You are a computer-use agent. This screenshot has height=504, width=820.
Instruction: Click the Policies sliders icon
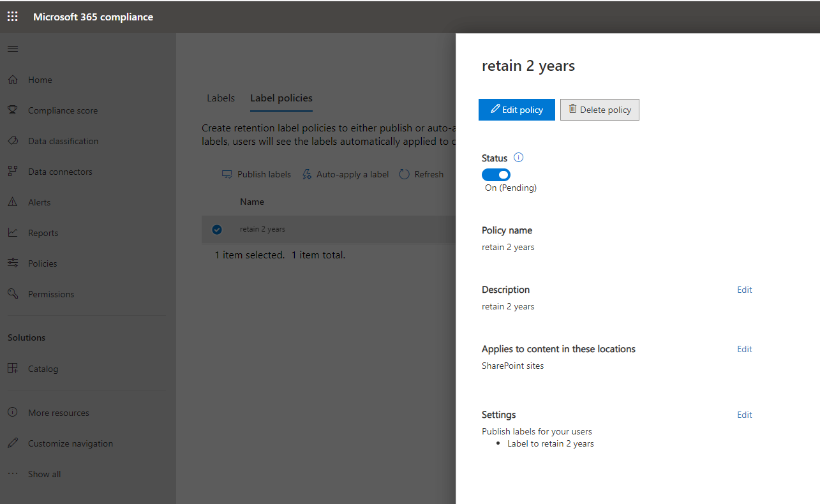click(x=13, y=263)
